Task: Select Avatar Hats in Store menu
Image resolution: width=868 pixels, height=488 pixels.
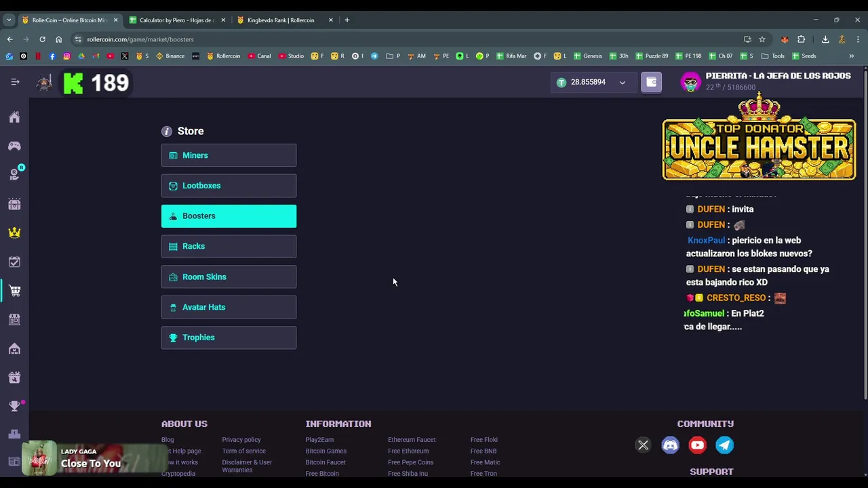Action: pyautogui.click(x=229, y=307)
